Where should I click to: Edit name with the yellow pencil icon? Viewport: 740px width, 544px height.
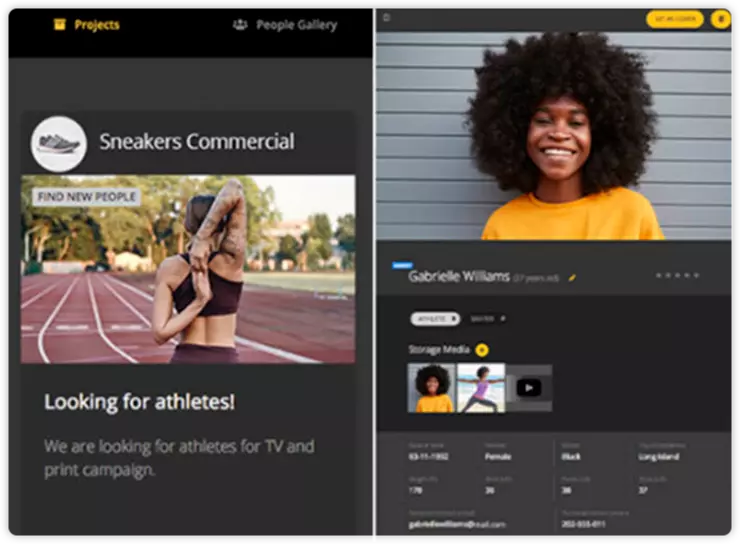[x=572, y=277]
